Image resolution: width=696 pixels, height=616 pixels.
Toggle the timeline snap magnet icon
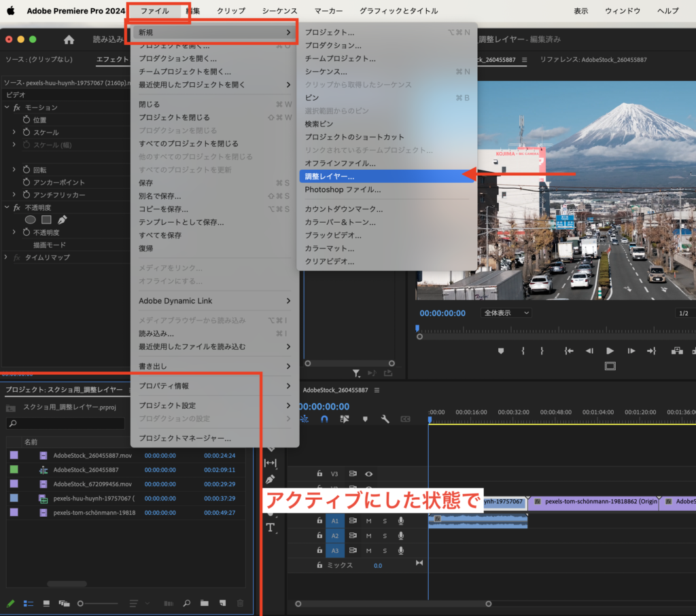[x=324, y=419]
